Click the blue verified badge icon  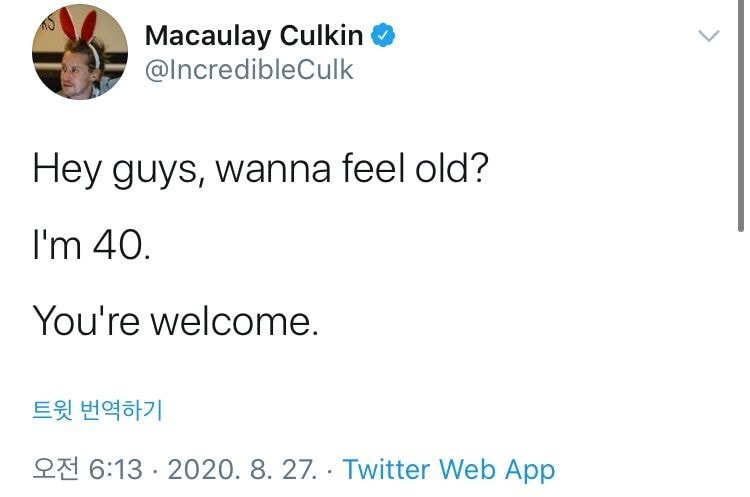(385, 36)
